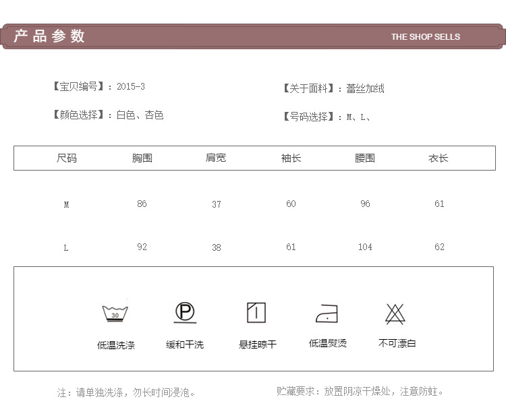The image size is (506, 420).
Task: Select the 产品参数 header title
Action: click(50, 36)
